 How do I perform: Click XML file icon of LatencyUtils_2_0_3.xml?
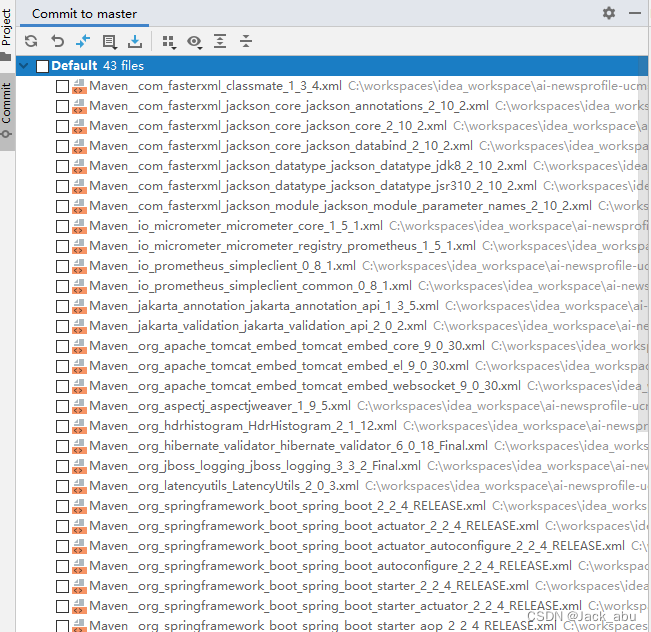(79, 486)
